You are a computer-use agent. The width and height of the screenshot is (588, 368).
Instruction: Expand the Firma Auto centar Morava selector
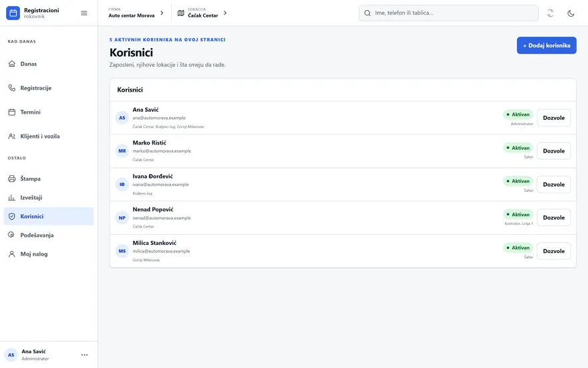pos(136,13)
